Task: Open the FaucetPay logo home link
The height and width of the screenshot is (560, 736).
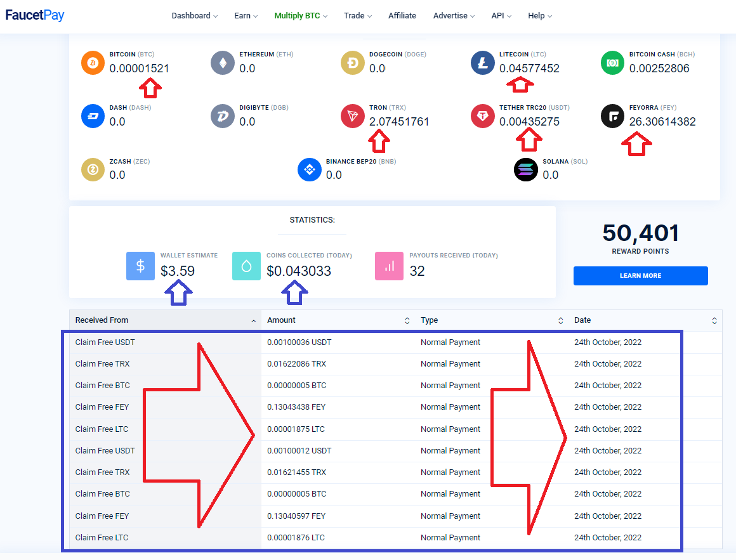Action: coord(35,15)
